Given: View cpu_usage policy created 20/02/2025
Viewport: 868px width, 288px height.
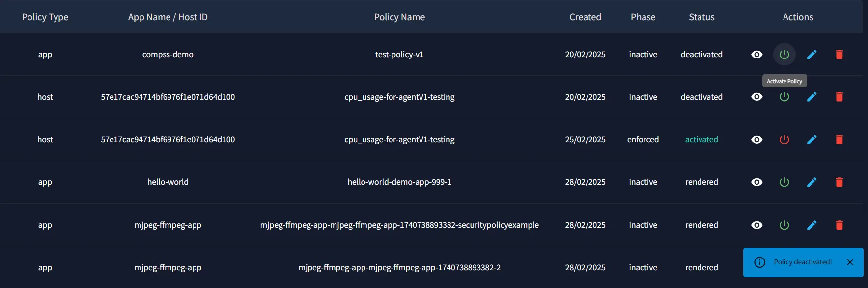Looking at the screenshot, I should [x=756, y=97].
